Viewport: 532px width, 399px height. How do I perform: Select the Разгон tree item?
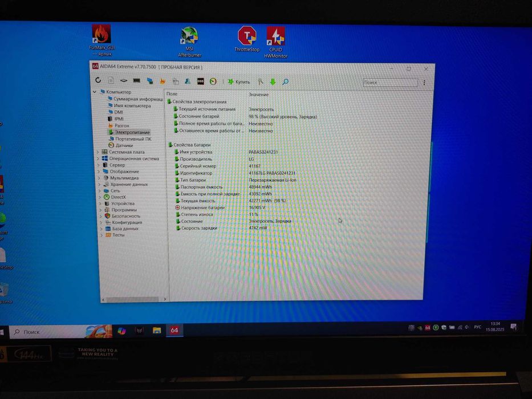click(x=119, y=125)
